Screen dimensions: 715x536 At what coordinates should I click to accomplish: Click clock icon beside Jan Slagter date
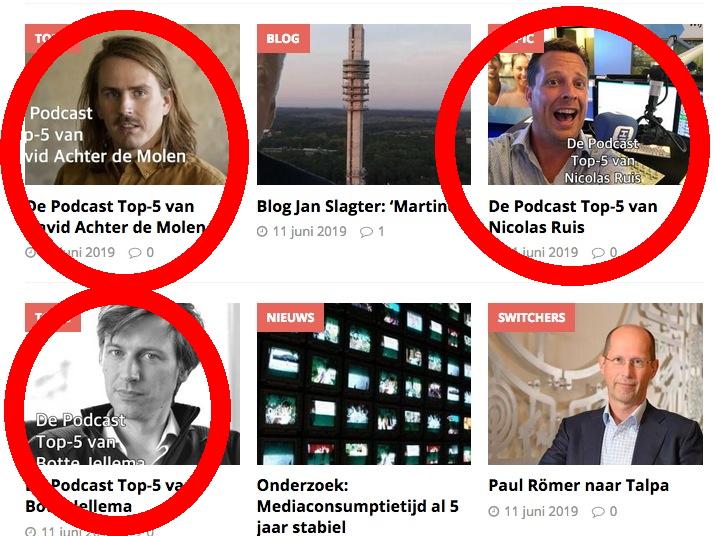pos(262,232)
